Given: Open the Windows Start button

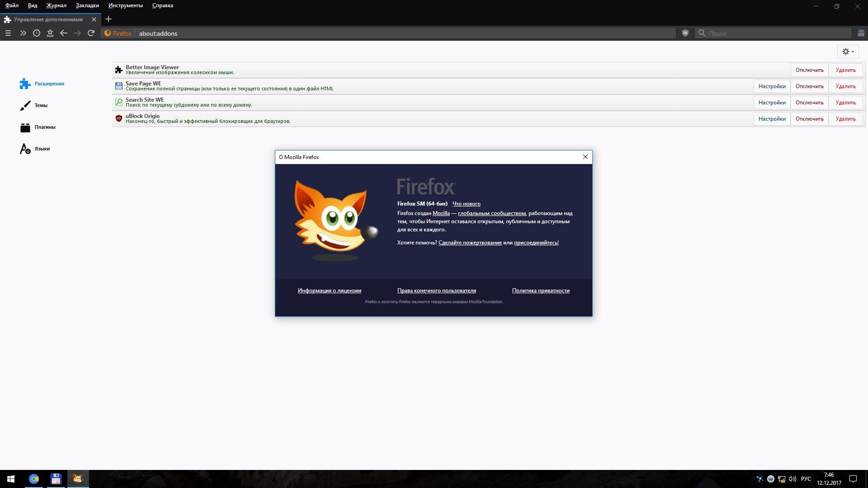Looking at the screenshot, I should click(11, 479).
